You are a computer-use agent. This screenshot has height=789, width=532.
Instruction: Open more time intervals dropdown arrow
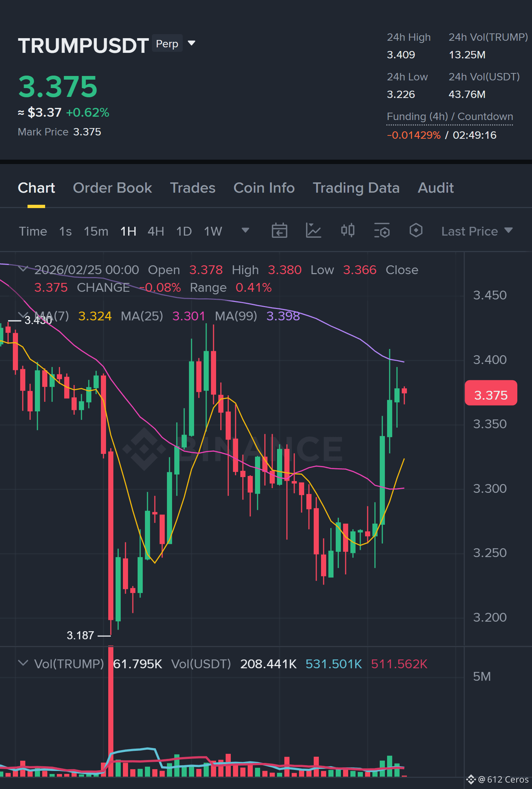click(x=245, y=230)
